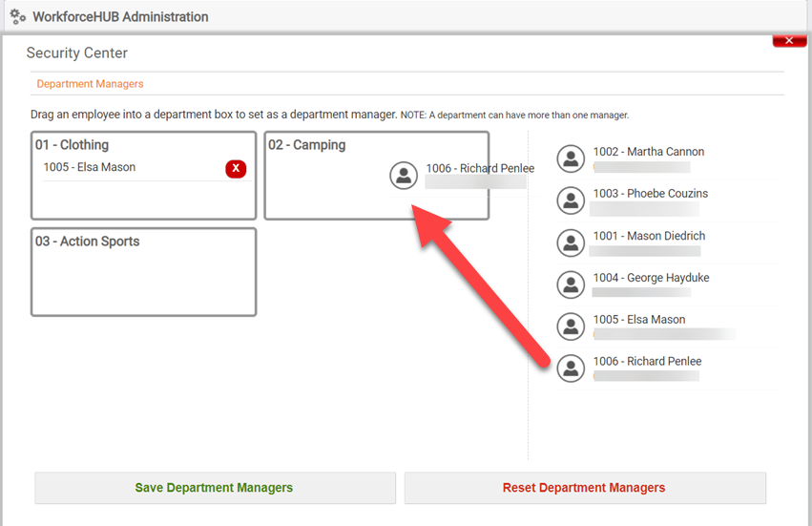Click 1002 - Martha Cannon name
Viewport: 812px width, 526px height.
pos(648,152)
